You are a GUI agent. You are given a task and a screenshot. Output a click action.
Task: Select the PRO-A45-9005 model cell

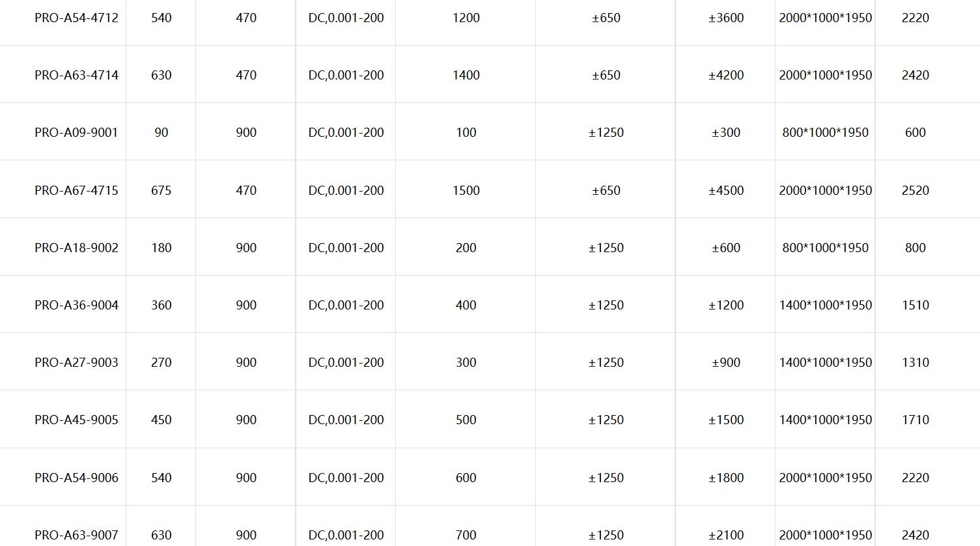(x=76, y=420)
